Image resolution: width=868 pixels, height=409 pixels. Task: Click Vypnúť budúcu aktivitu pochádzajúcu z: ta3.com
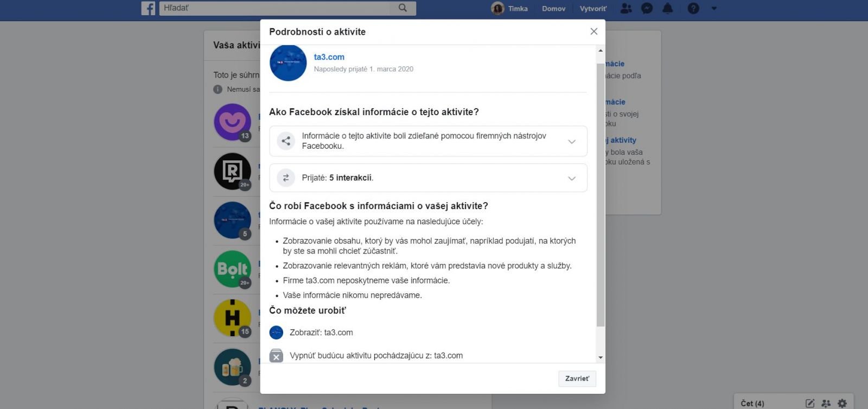[x=376, y=356]
